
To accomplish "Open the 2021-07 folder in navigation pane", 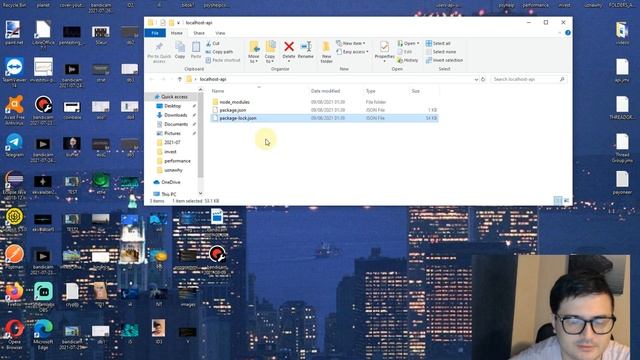I will pos(172,142).
